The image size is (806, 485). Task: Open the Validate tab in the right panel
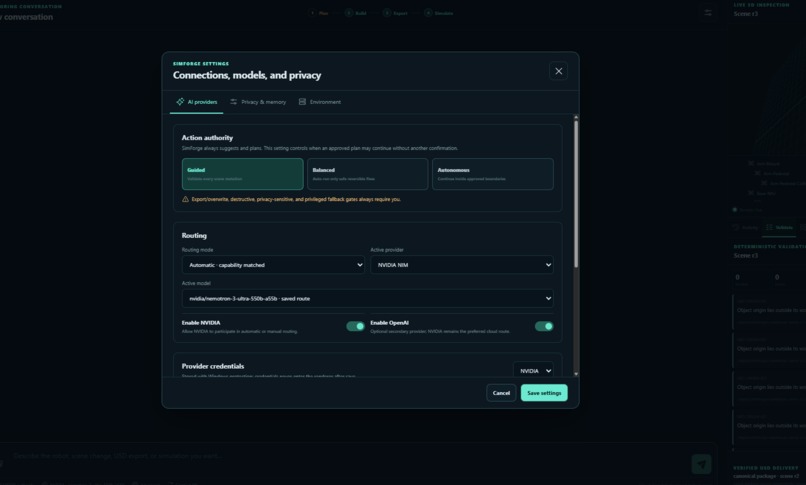(x=779, y=227)
